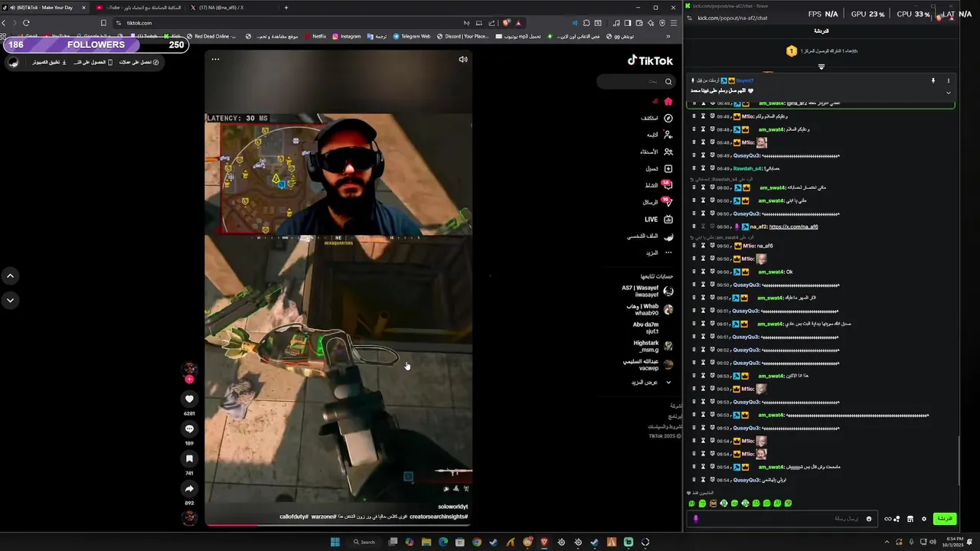Open chat settings gear in Kick chat
980x551 pixels.
tap(923, 519)
